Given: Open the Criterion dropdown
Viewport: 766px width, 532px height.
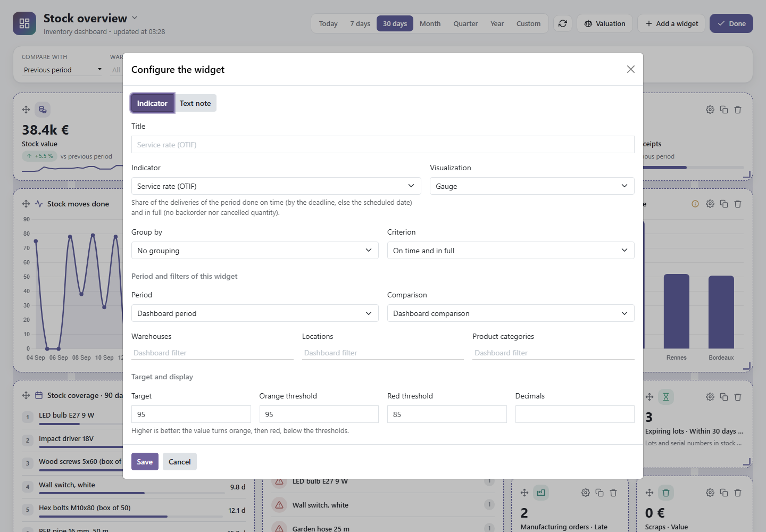Looking at the screenshot, I should [511, 251].
